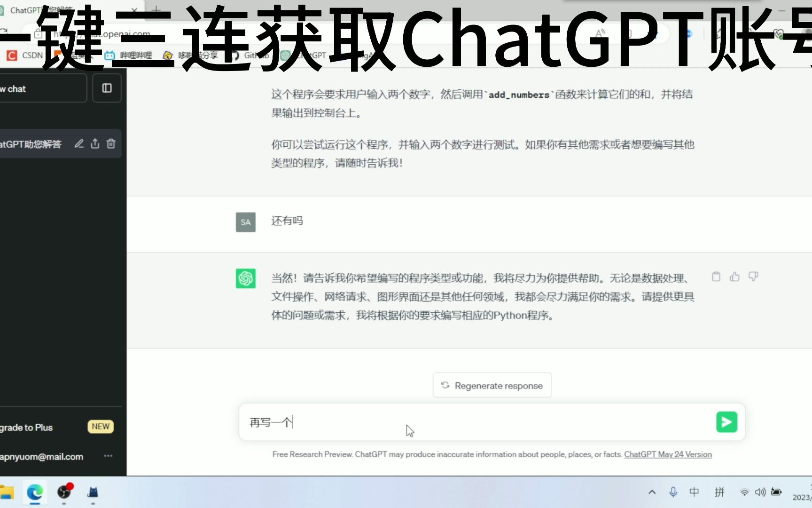The image size is (812, 508).
Task: Click the ChatGPT logo beside the response
Action: point(245,278)
